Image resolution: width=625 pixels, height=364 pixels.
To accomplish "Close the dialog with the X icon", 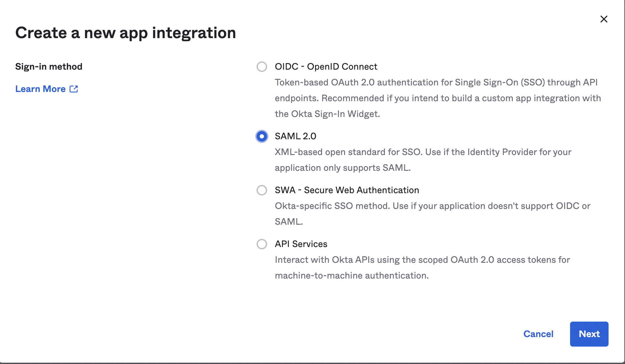I will click(604, 19).
